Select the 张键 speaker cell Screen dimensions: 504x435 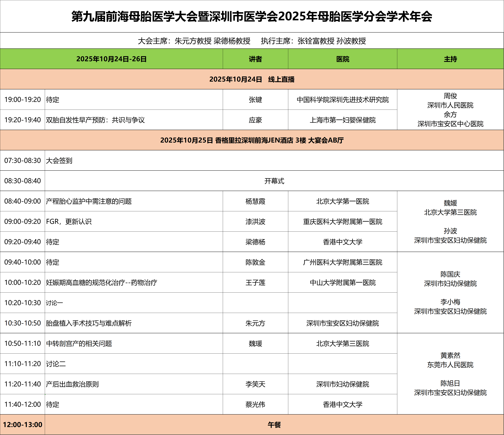pos(255,100)
